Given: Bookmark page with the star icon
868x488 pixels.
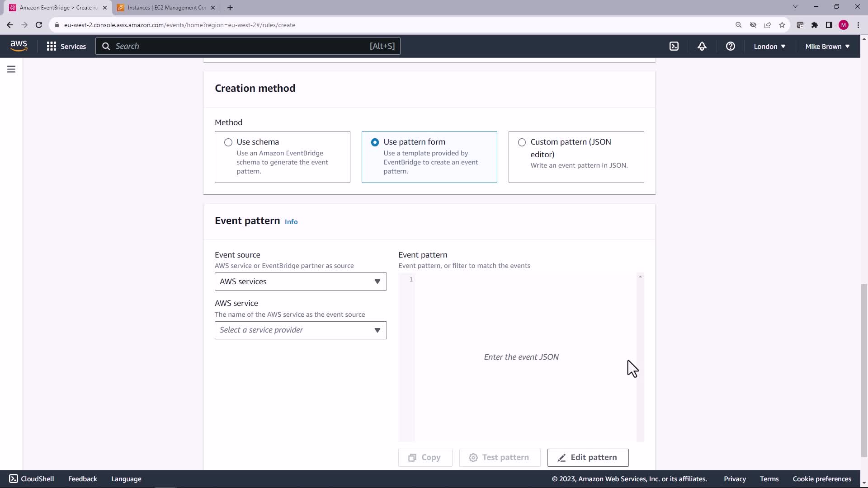Looking at the screenshot, I should 782,25.
